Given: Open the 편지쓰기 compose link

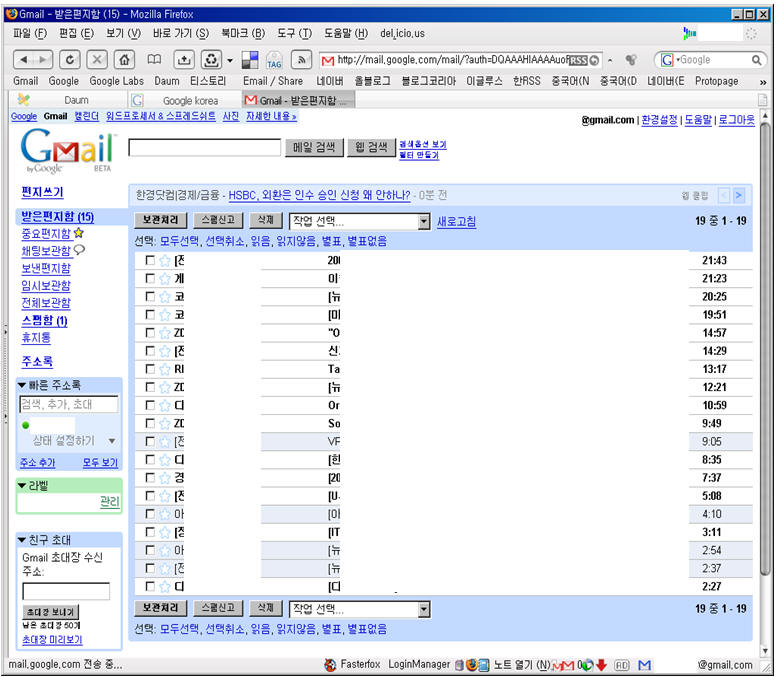Looking at the screenshot, I should (43, 192).
